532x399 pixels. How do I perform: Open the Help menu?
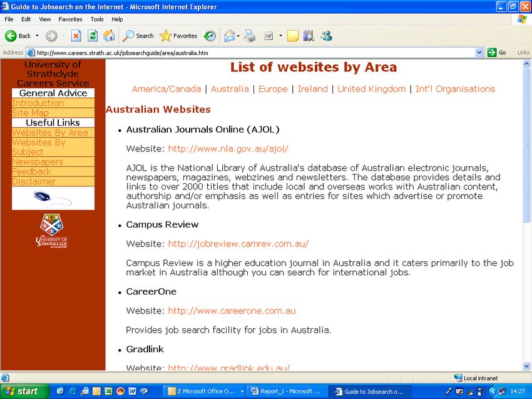pyautogui.click(x=117, y=19)
